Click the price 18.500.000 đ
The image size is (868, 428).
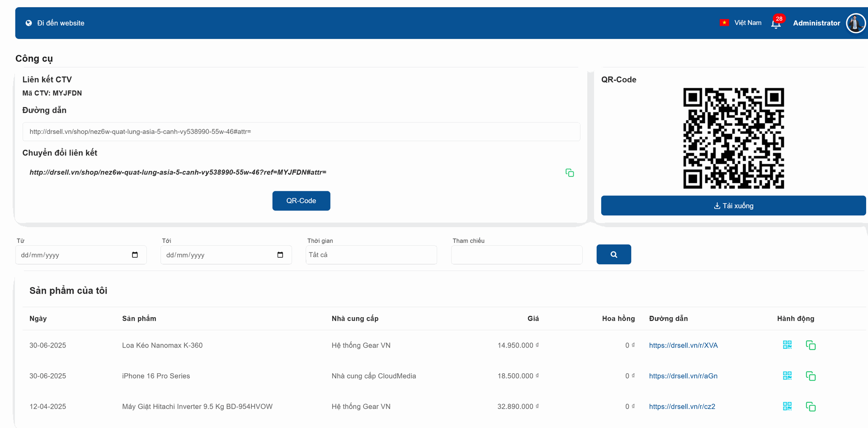pos(518,376)
